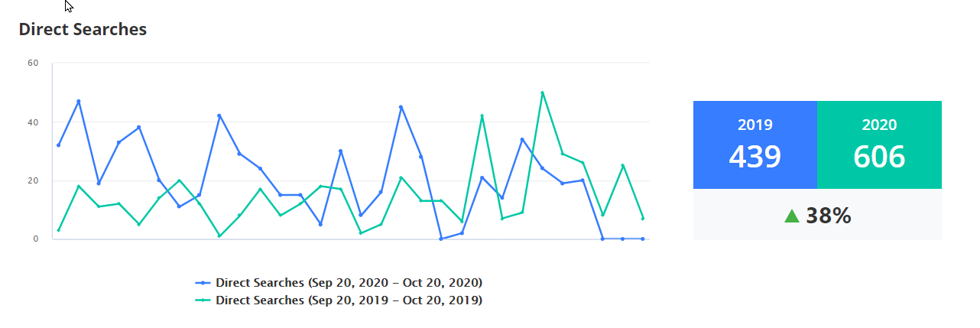Screen dimensions: 980x328
Task: Click the 40 y-axis label
Action: pos(33,122)
